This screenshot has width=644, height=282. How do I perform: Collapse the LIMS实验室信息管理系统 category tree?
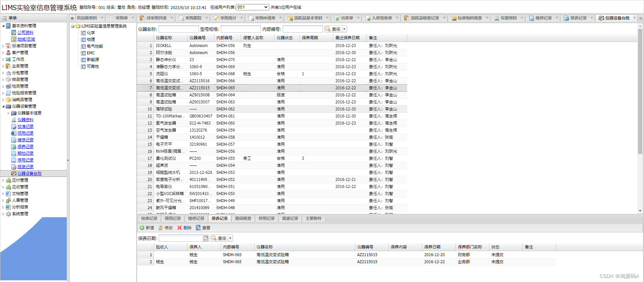pyautogui.click(x=72, y=26)
